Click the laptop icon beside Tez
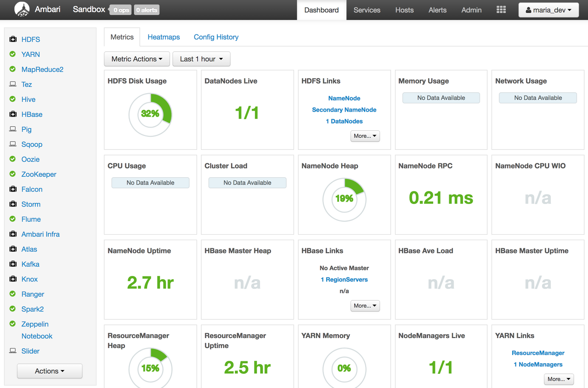The image size is (588, 388). [x=13, y=84]
